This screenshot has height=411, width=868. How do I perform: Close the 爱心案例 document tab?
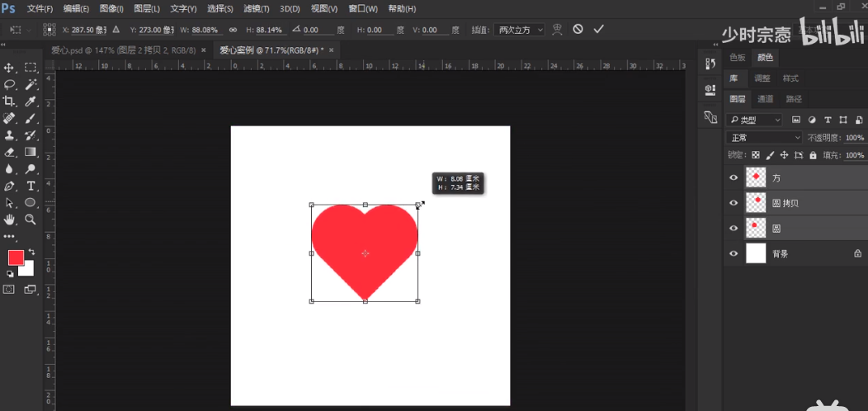pyautogui.click(x=331, y=50)
